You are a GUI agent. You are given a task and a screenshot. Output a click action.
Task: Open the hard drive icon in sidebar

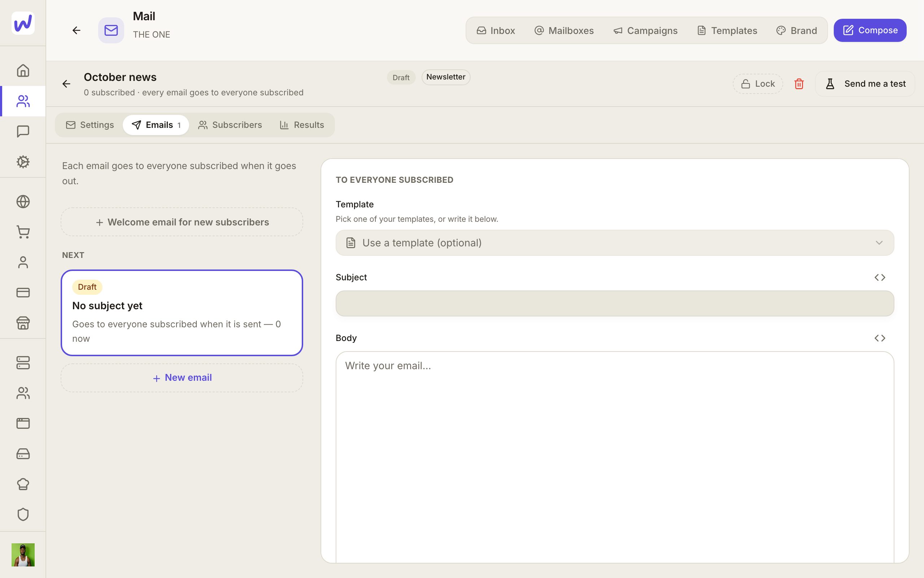coord(23,454)
